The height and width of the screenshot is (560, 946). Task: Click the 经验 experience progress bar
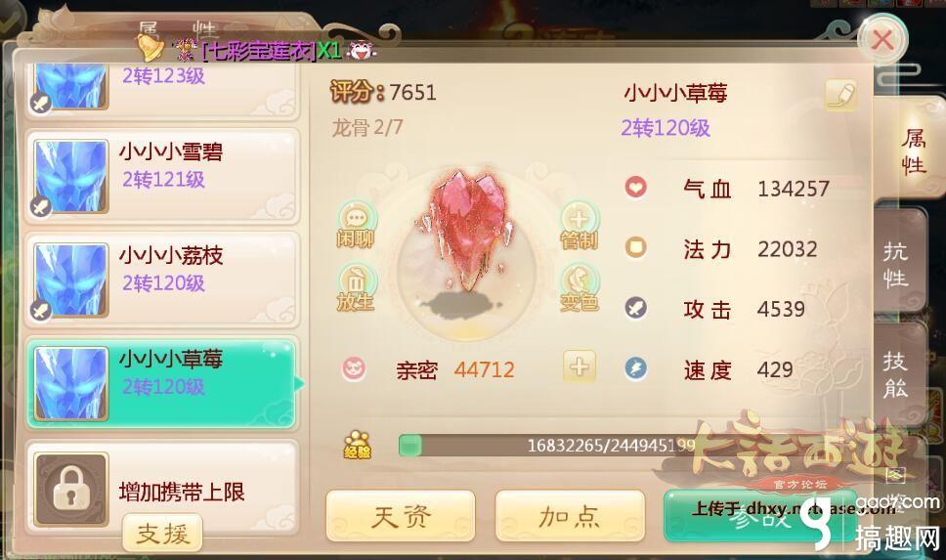coord(546,446)
